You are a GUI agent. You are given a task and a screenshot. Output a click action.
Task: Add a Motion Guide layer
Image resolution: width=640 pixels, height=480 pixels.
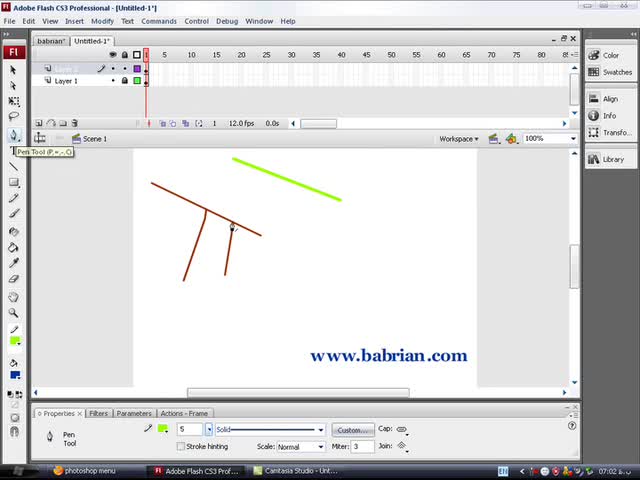pyautogui.click(x=51, y=123)
